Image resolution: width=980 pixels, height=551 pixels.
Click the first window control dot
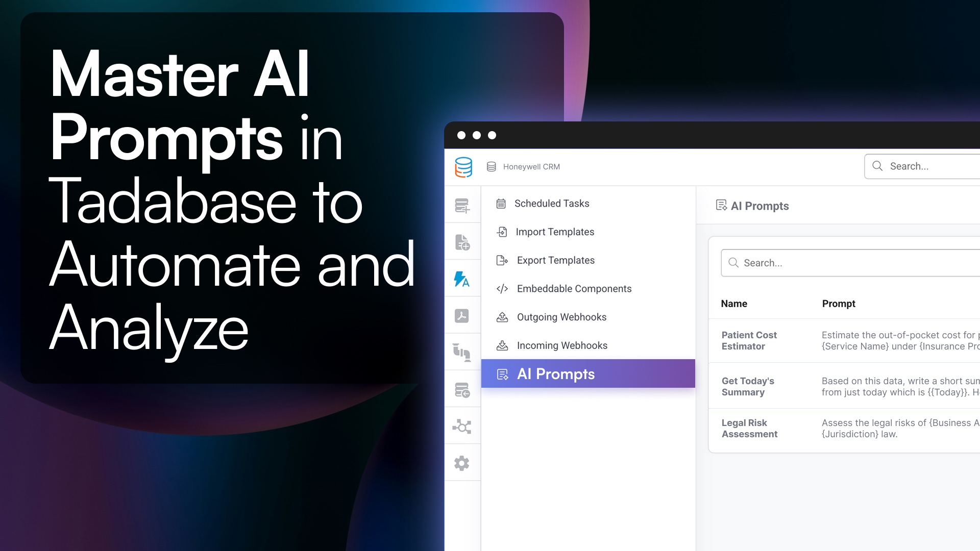click(461, 135)
